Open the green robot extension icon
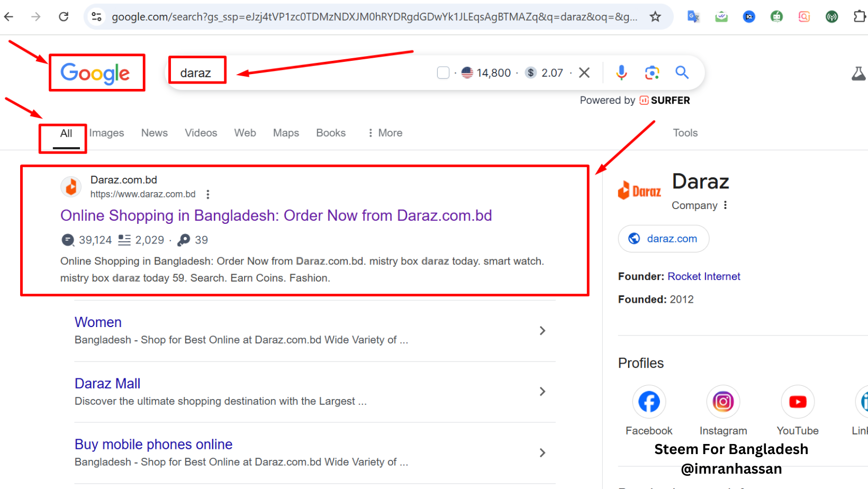Image resolution: width=868 pixels, height=489 pixels. 776,17
